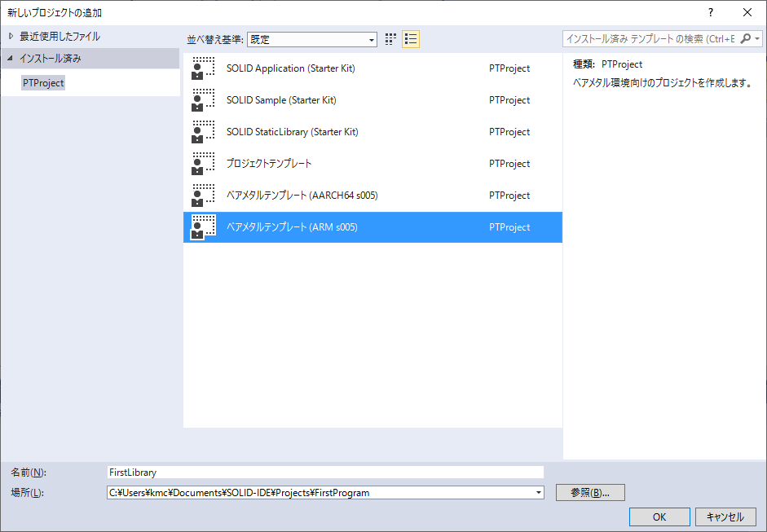The image size is (767, 532).
Task: Click the AARCH64 s005 bare-metal template icon
Action: [x=203, y=196]
